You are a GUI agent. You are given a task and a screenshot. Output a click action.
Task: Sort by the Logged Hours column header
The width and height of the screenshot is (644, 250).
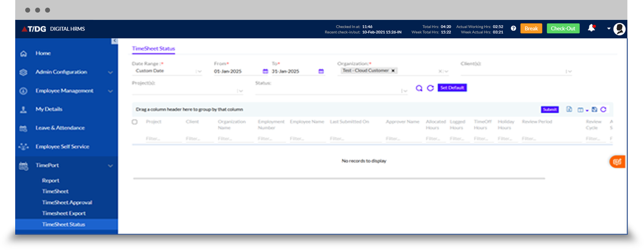[x=457, y=125]
